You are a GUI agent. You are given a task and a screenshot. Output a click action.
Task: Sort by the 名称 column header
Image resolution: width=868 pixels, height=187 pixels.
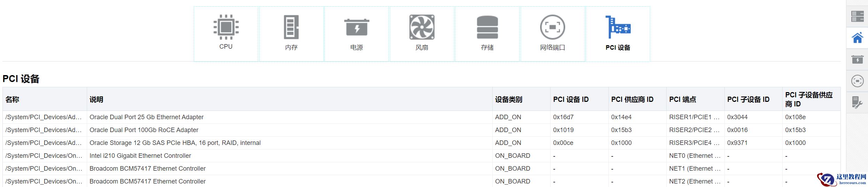45,99
